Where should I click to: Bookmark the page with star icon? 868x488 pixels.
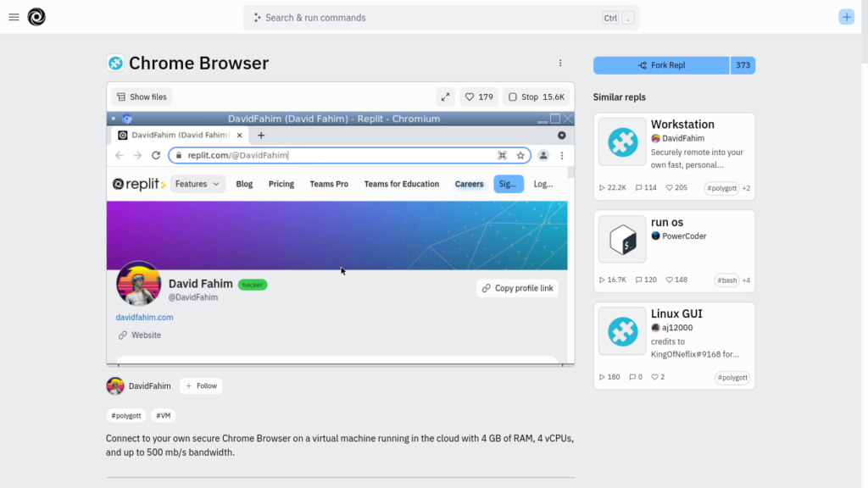coord(520,155)
